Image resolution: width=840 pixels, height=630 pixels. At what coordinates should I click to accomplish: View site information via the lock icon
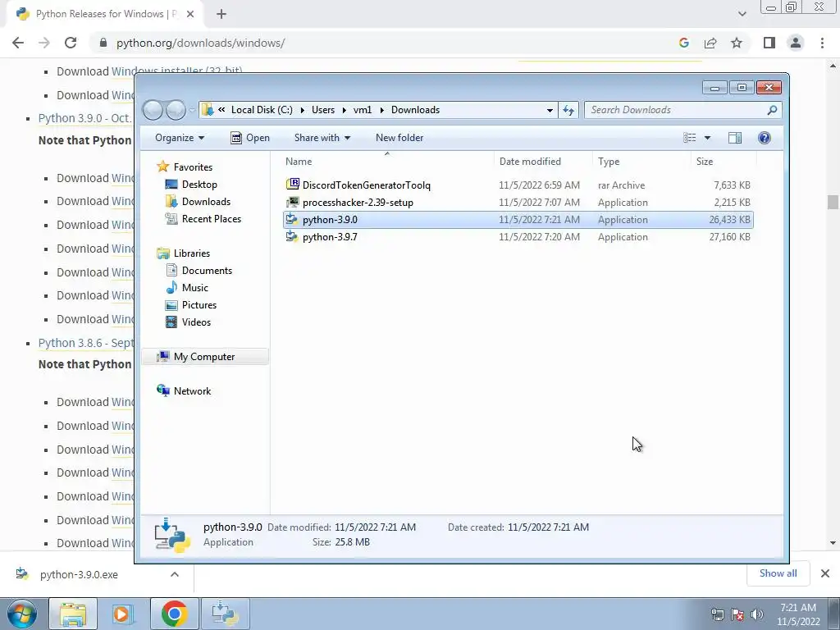click(103, 43)
